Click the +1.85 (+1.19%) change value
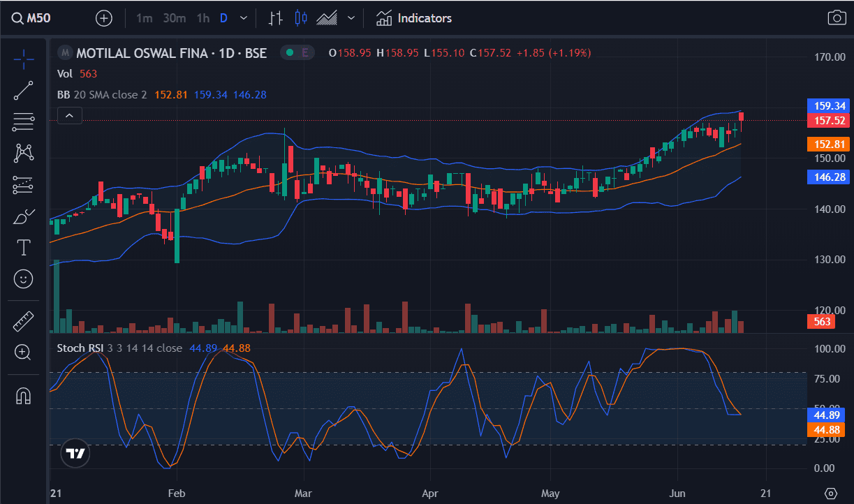This screenshot has width=854, height=504. click(553, 52)
